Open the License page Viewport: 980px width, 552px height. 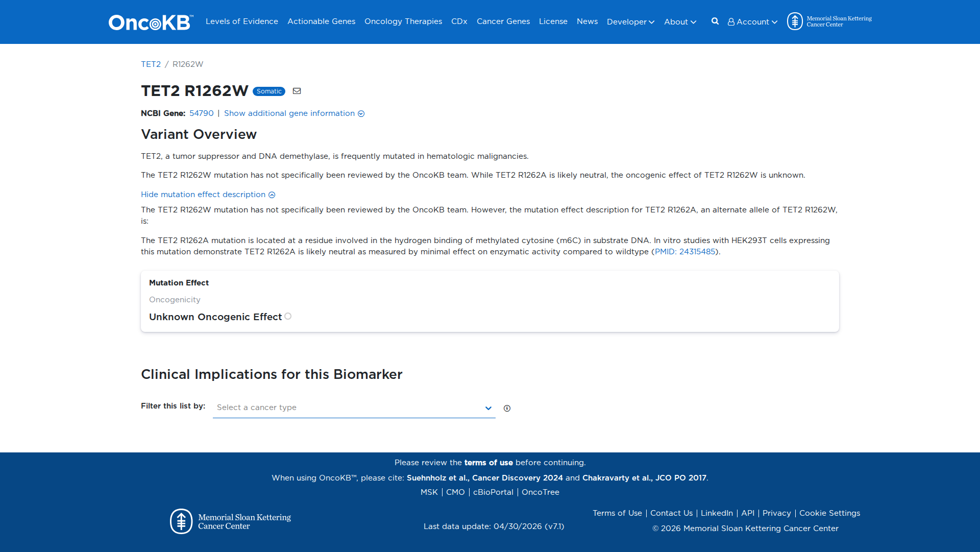[553, 21]
